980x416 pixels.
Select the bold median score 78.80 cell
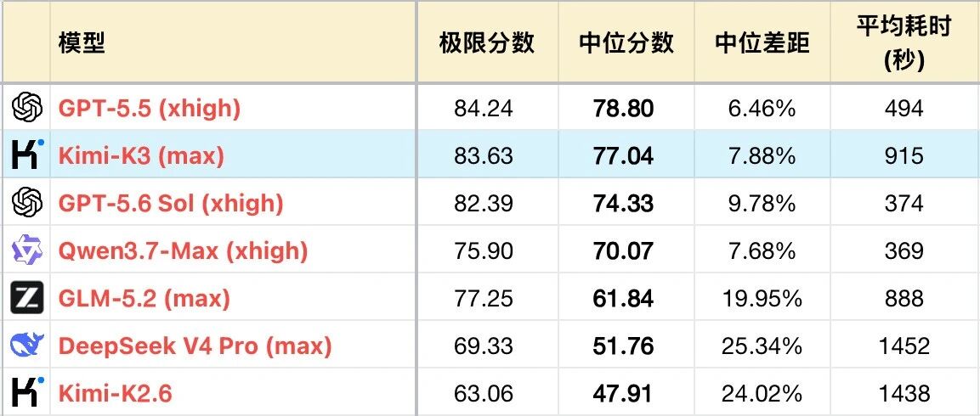click(x=626, y=109)
